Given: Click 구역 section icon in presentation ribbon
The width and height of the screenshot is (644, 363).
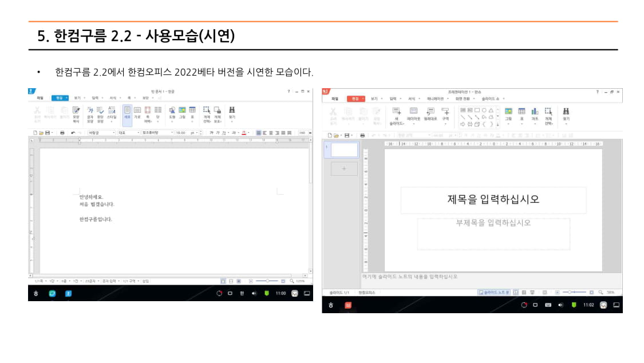Looking at the screenshot, I should [x=445, y=116].
